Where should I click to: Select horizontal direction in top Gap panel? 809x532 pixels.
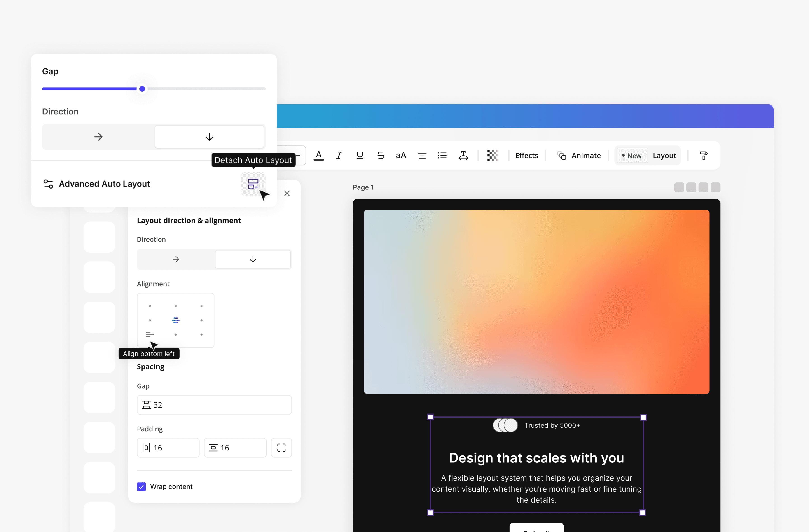98,137
